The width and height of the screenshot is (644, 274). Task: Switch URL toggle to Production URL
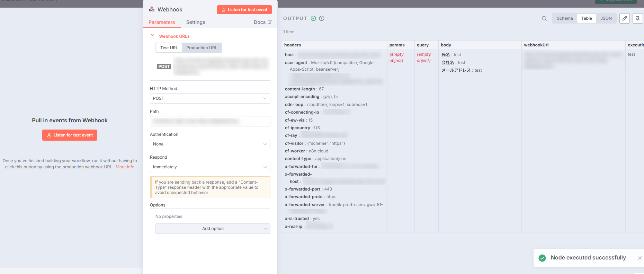202,48
